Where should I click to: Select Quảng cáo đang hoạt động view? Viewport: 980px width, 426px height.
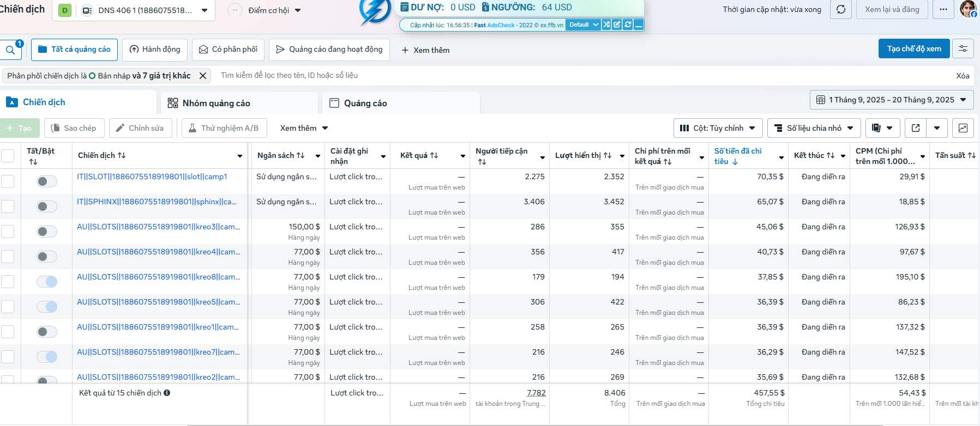point(329,50)
